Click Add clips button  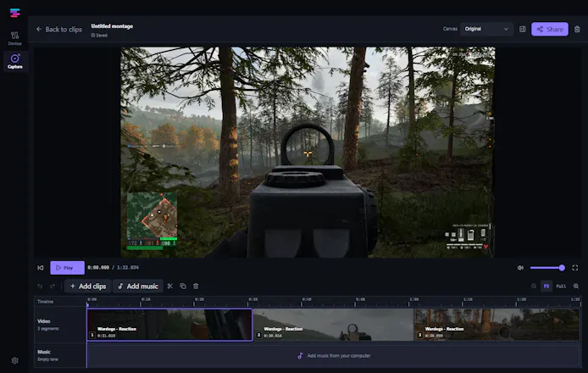click(88, 287)
